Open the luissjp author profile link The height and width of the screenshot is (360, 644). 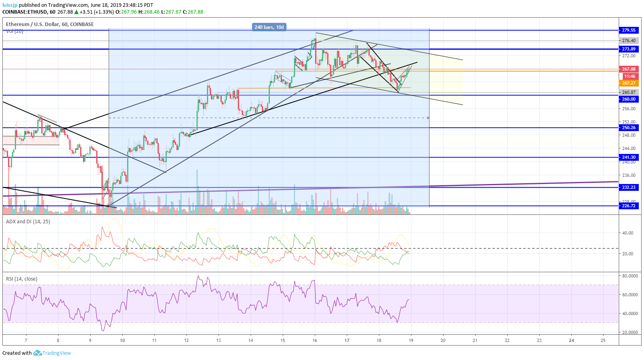click(x=10, y=5)
